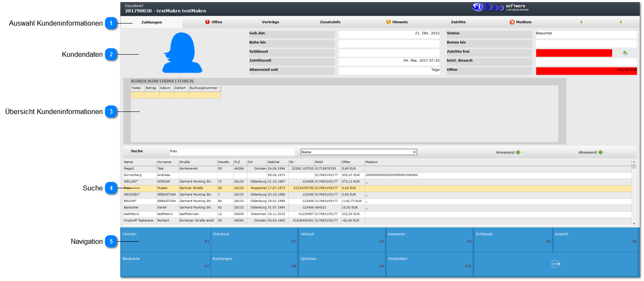644x281 pixels.
Task: Select the testMakro row in search results
Action: click(377, 214)
